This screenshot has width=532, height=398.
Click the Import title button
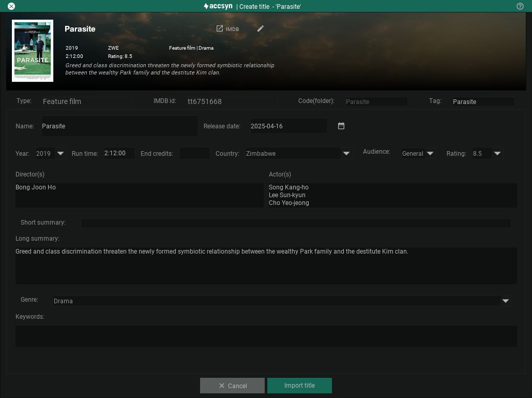(299, 386)
